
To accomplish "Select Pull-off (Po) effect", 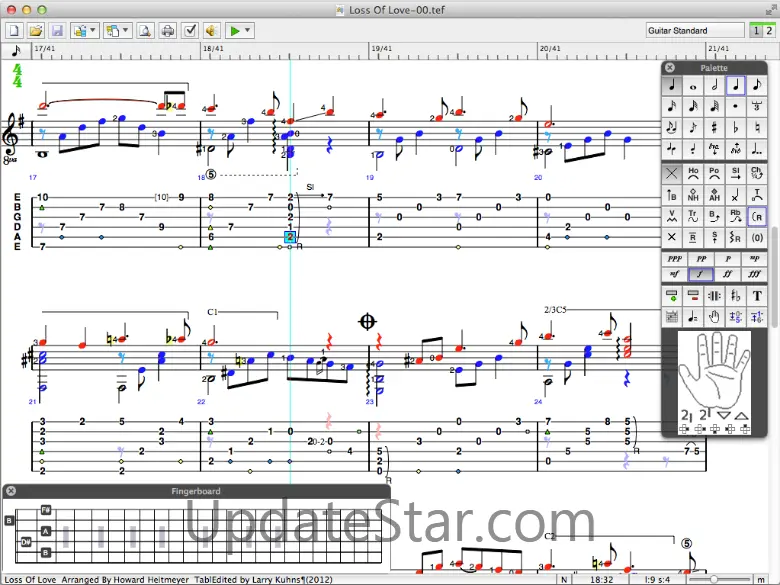I will tap(714, 174).
